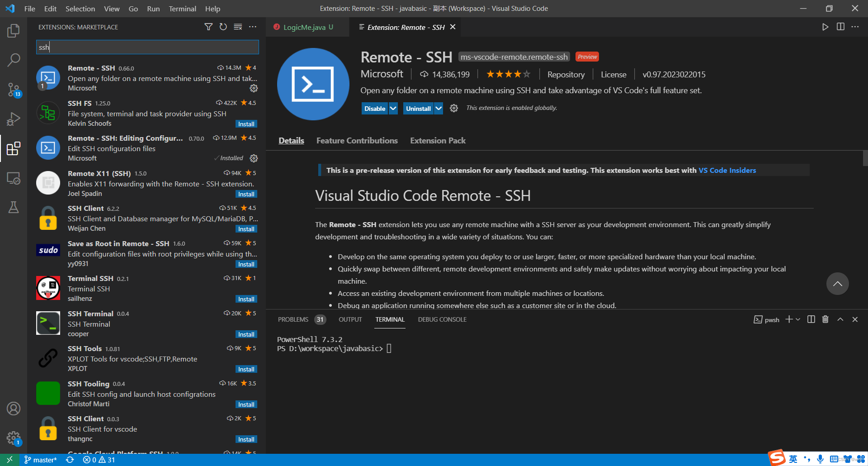Viewport: 868px width, 466px height.
Task: Open the Repository link
Action: pos(566,74)
